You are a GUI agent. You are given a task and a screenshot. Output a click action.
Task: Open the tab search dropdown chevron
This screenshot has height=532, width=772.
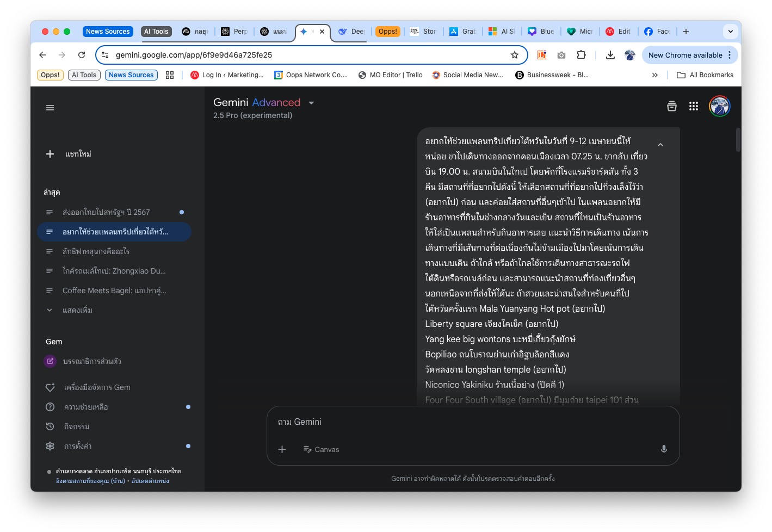coord(731,32)
